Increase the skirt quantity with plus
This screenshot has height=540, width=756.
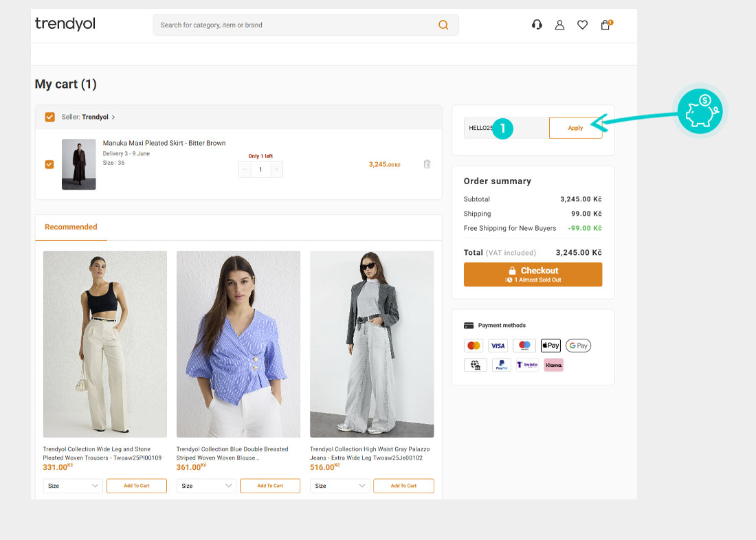(277, 170)
